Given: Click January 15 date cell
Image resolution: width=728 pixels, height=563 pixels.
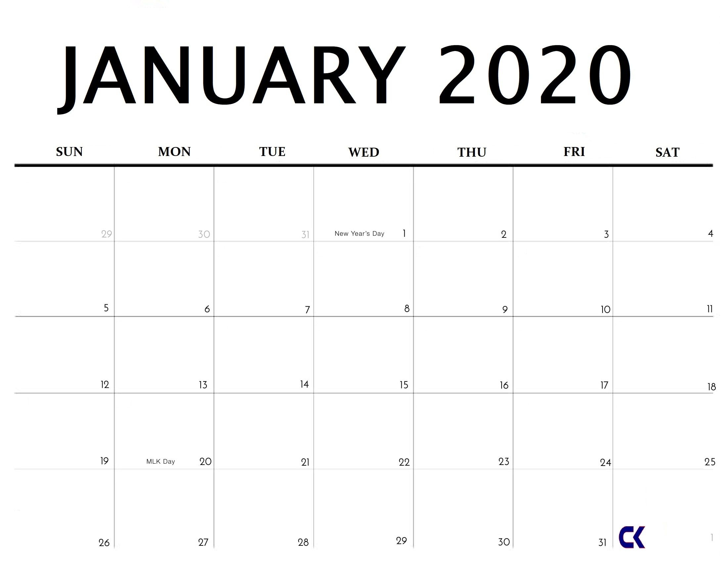Looking at the screenshot, I should [x=363, y=355].
